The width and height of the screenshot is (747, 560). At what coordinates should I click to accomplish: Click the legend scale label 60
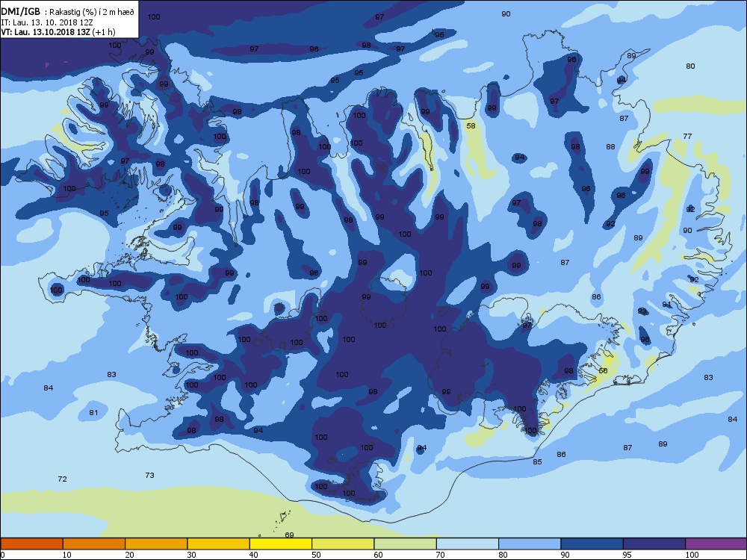pos(378,554)
